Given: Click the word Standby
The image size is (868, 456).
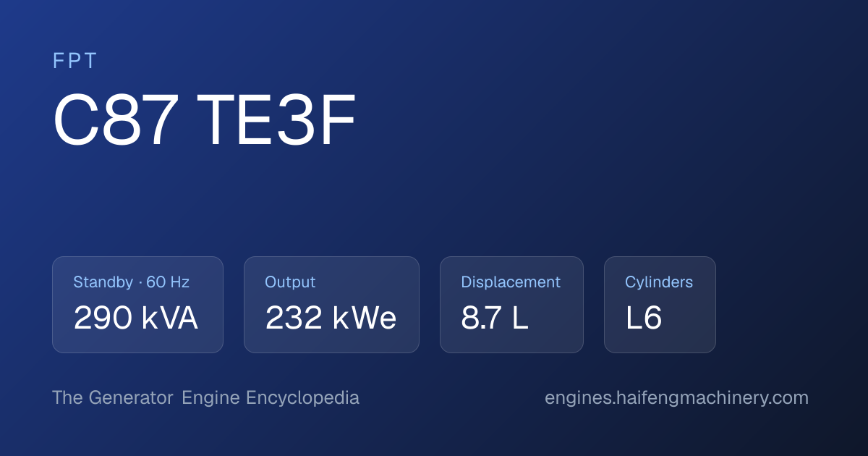Looking at the screenshot, I should click(103, 282).
